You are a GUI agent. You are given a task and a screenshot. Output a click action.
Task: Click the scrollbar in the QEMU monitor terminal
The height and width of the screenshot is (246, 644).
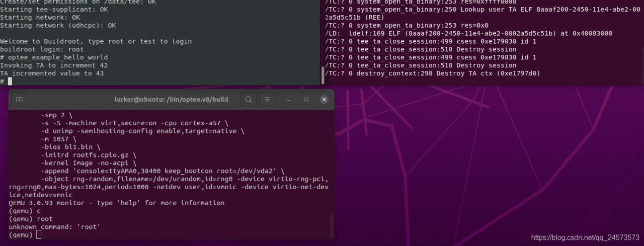click(x=332, y=225)
